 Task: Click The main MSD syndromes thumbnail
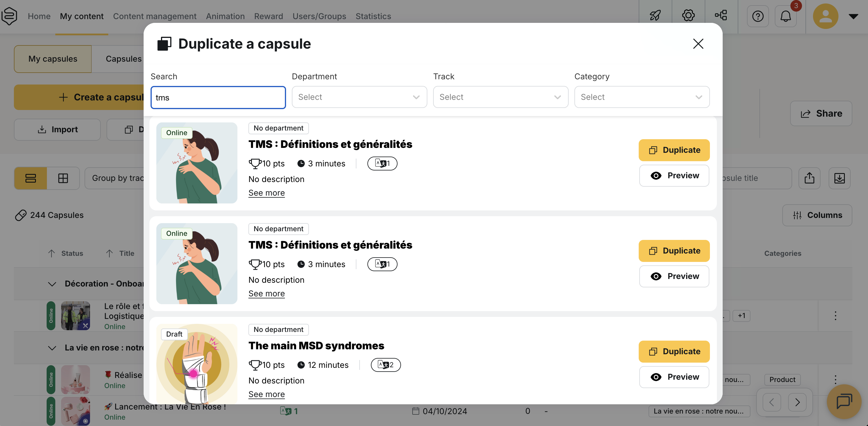point(197,364)
